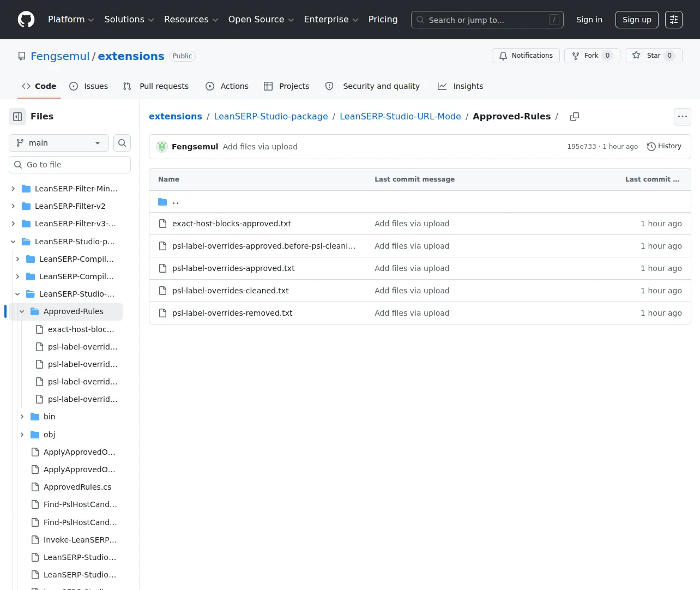Select LeanSERP-Filter-v3 folder in tree
The width and height of the screenshot is (700, 590).
[x=75, y=224]
